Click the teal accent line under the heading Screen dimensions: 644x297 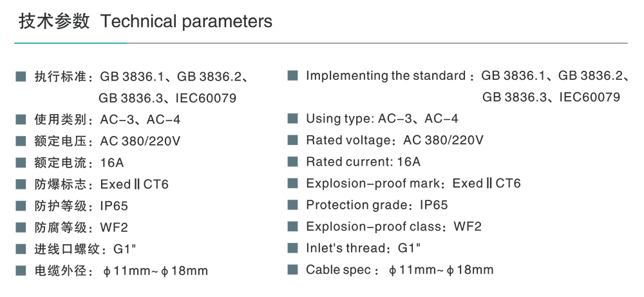pyautogui.click(x=71, y=43)
